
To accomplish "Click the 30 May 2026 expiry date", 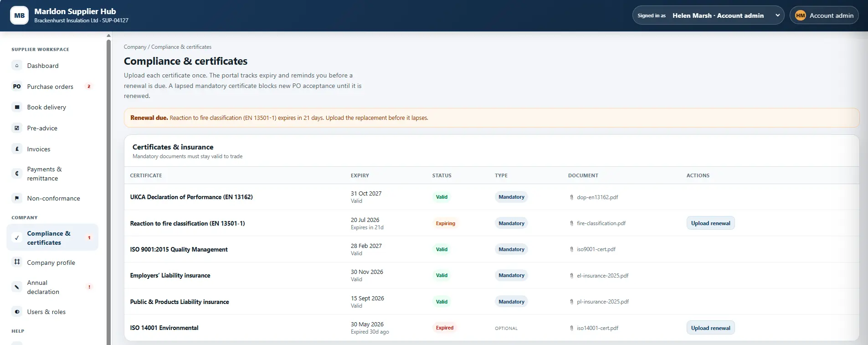I will [367, 324].
